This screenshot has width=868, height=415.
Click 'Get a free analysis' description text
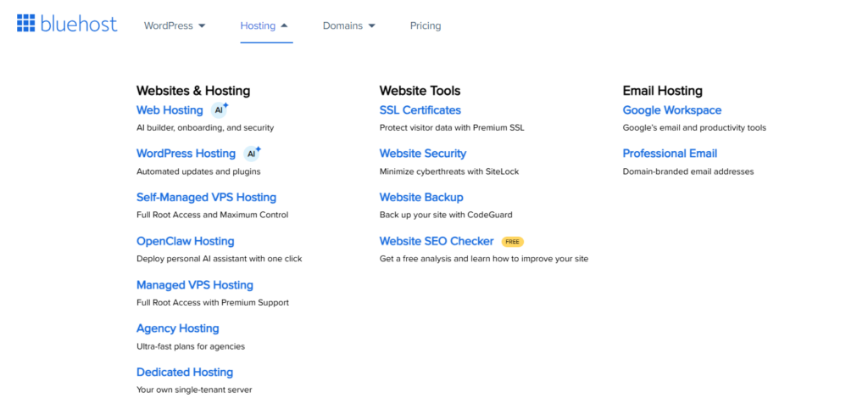(x=484, y=259)
